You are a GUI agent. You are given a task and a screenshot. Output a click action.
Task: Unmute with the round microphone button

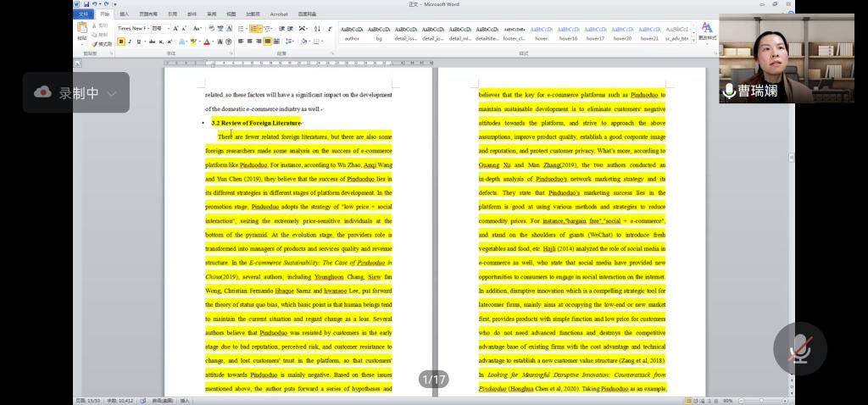point(799,347)
